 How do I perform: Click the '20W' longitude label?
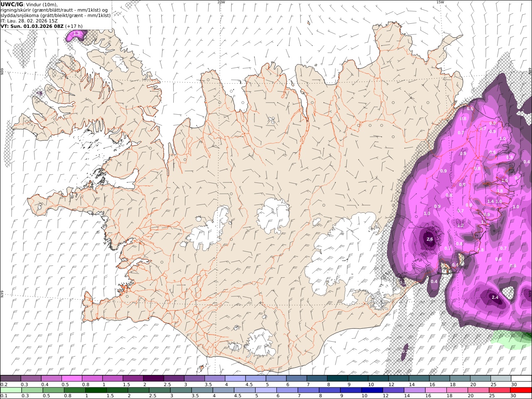click(221, 2)
